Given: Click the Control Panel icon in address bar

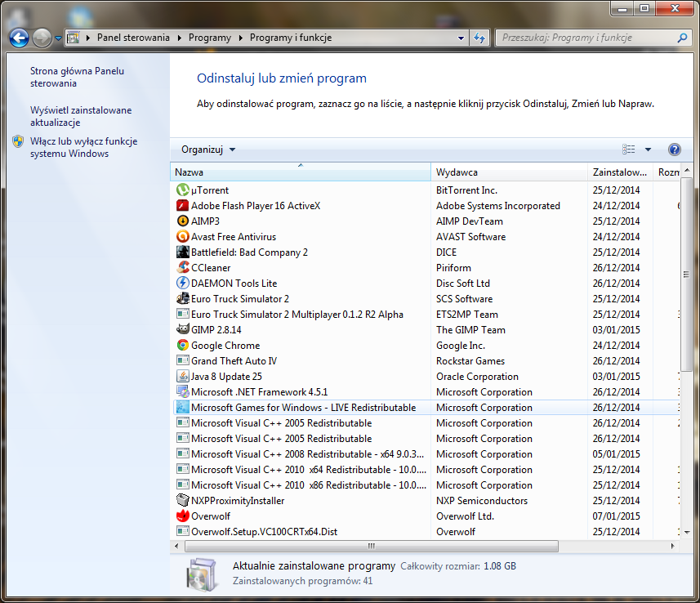Looking at the screenshot, I should [x=74, y=38].
